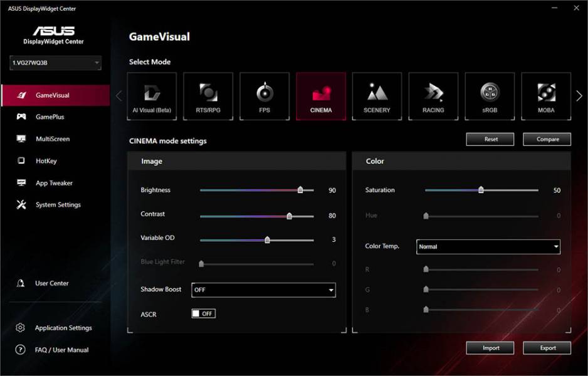Choose the MOBA mode tile
Viewport: 588px width, 376px height.
tap(546, 97)
